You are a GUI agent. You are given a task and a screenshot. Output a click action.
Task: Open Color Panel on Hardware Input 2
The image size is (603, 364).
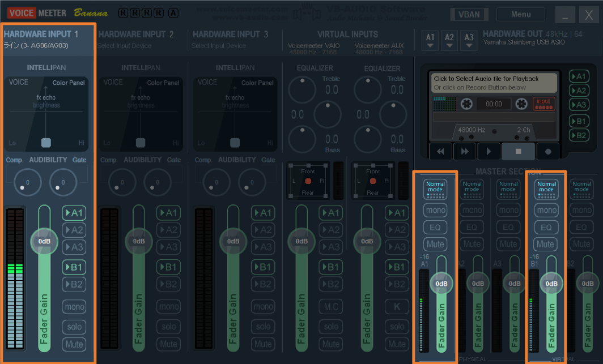(163, 83)
